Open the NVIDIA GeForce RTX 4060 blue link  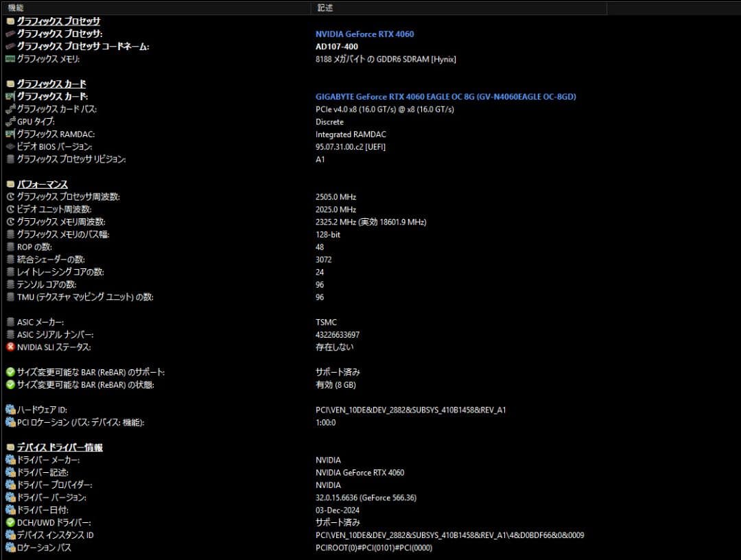[364, 34]
